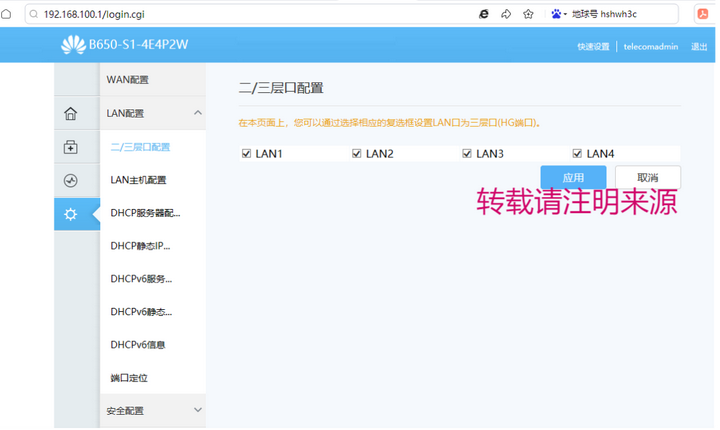Click the share arrow icon in the address bar

[506, 14]
